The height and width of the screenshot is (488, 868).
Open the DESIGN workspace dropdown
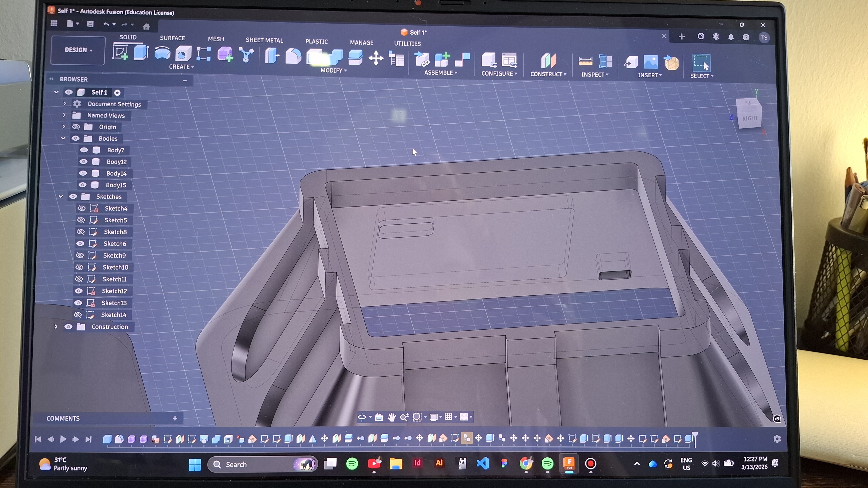pyautogui.click(x=78, y=50)
